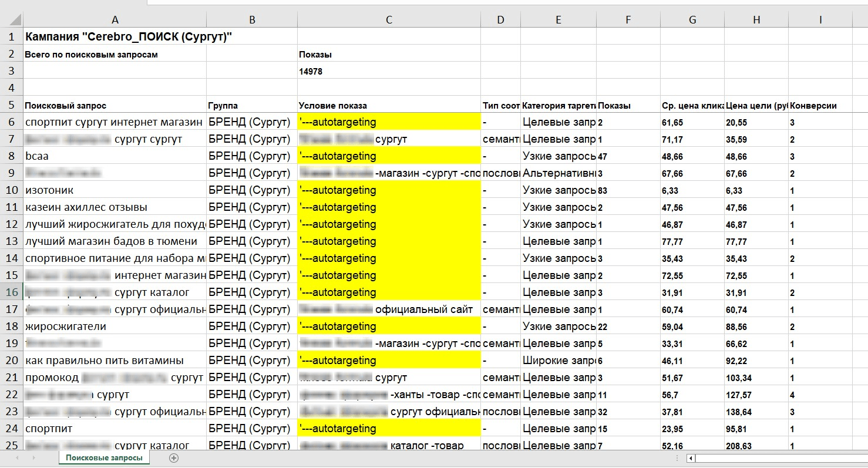Select the cell containing bcaa

tap(115, 157)
